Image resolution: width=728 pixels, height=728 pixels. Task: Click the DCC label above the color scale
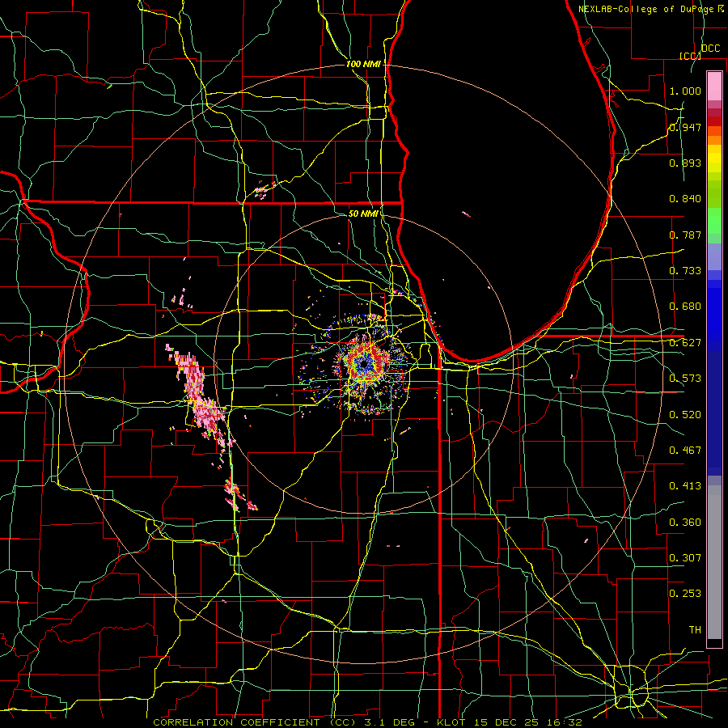coord(710,49)
